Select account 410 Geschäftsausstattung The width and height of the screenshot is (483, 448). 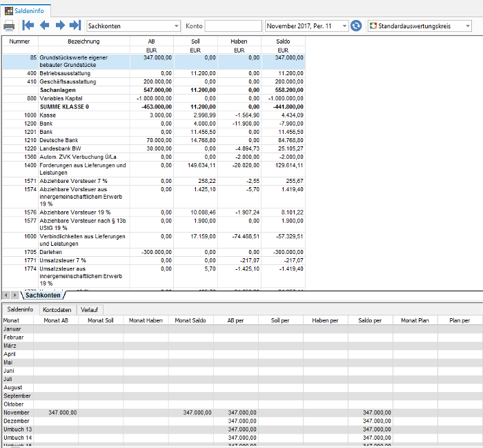tap(154, 81)
